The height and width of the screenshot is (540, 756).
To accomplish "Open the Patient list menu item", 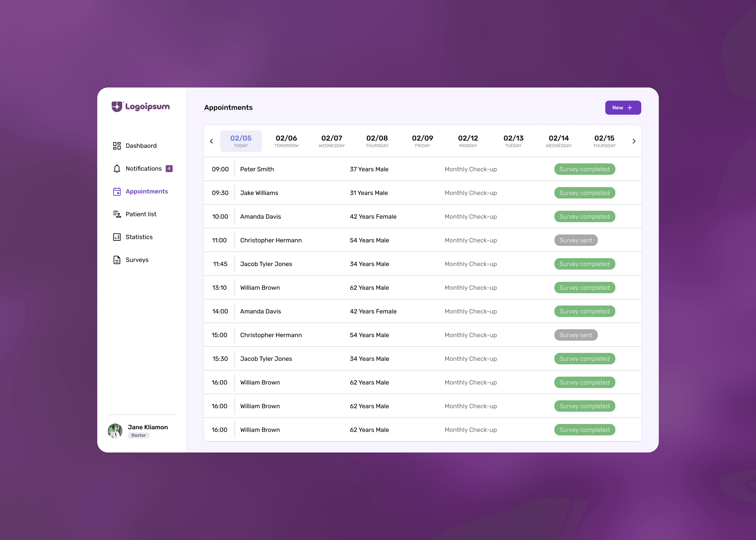I will [x=141, y=214].
